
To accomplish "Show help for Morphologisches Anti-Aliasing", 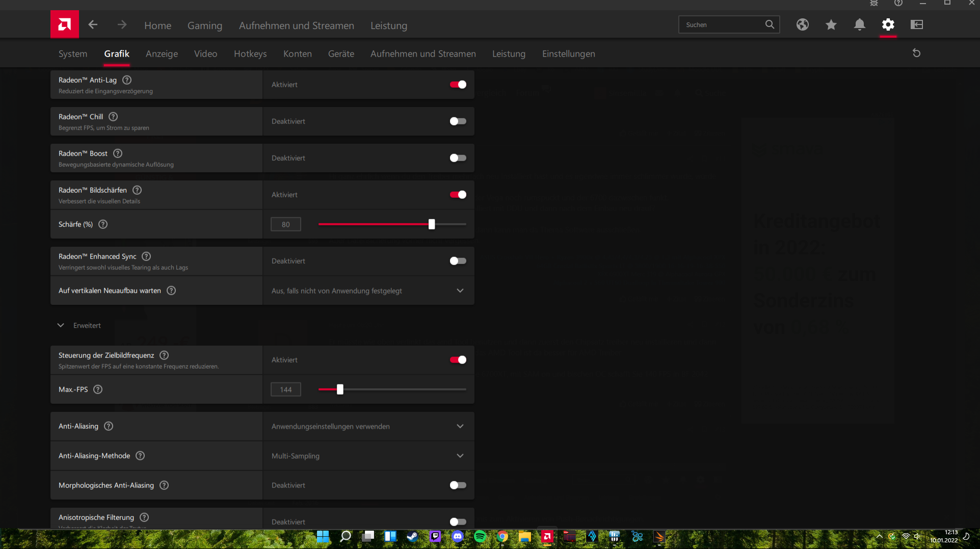I will pyautogui.click(x=164, y=485).
